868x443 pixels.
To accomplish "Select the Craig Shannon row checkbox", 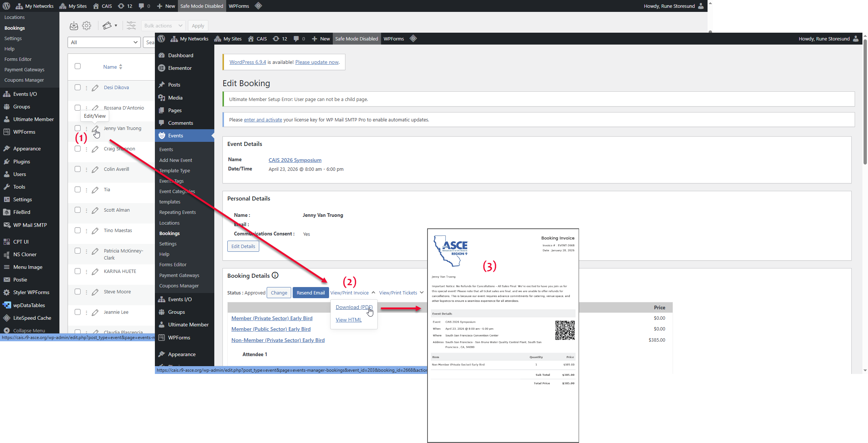I will point(78,149).
